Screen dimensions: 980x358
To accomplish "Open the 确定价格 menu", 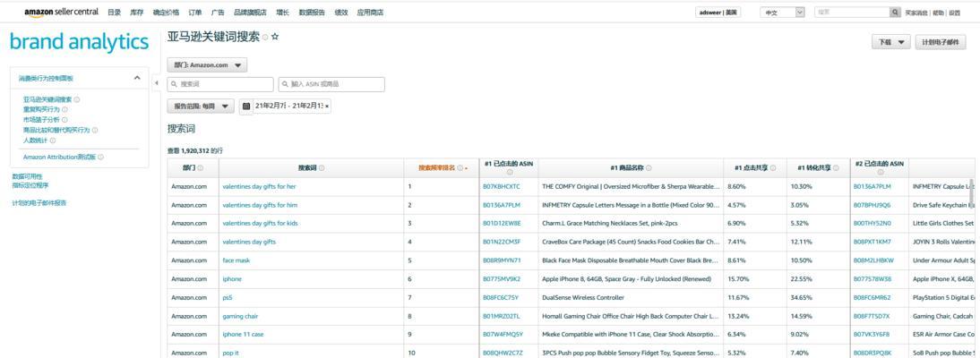I will 166,13.
